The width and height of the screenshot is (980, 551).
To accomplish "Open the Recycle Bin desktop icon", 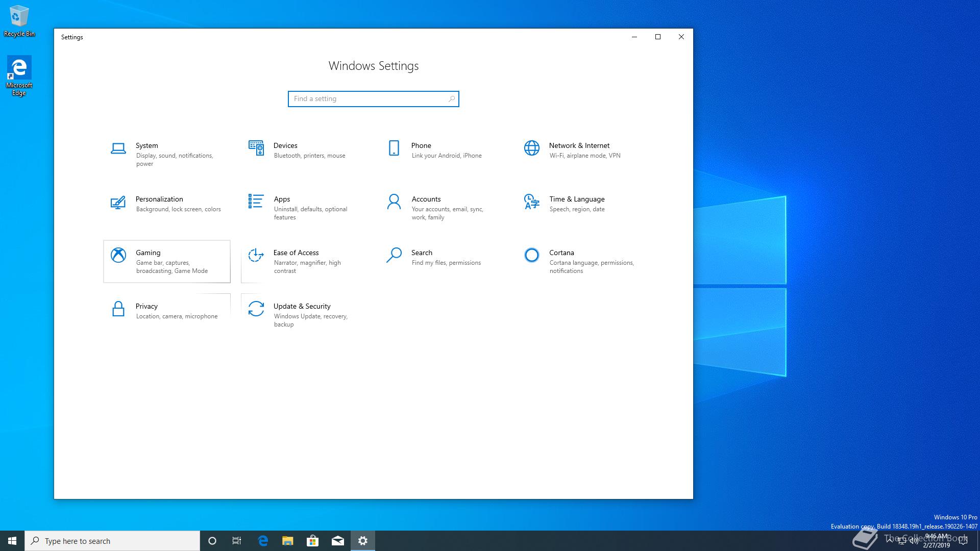I will (x=19, y=21).
